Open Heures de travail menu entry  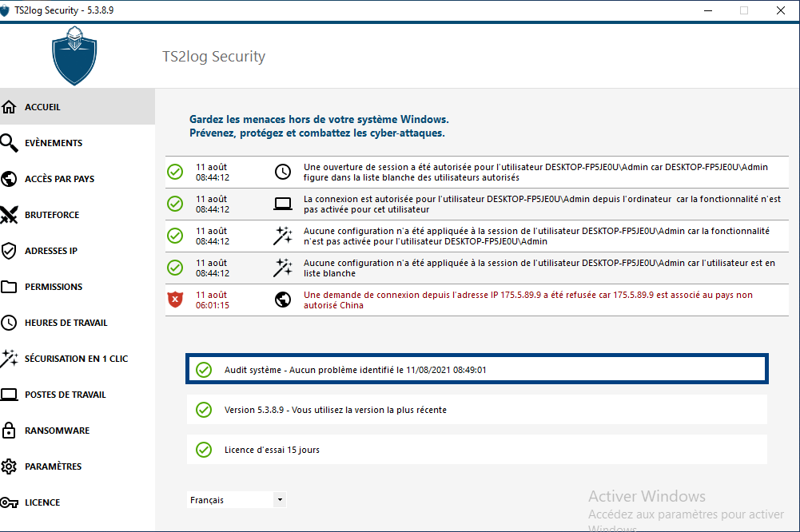(x=78, y=323)
